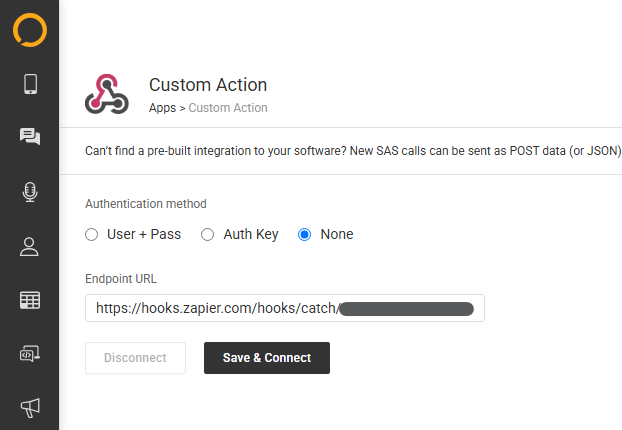This screenshot has width=622, height=430.
Task: Click the webhook Custom Action logo
Action: (107, 94)
